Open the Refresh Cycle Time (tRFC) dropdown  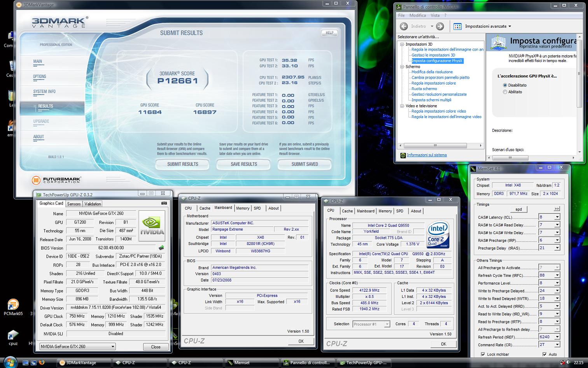557,275
